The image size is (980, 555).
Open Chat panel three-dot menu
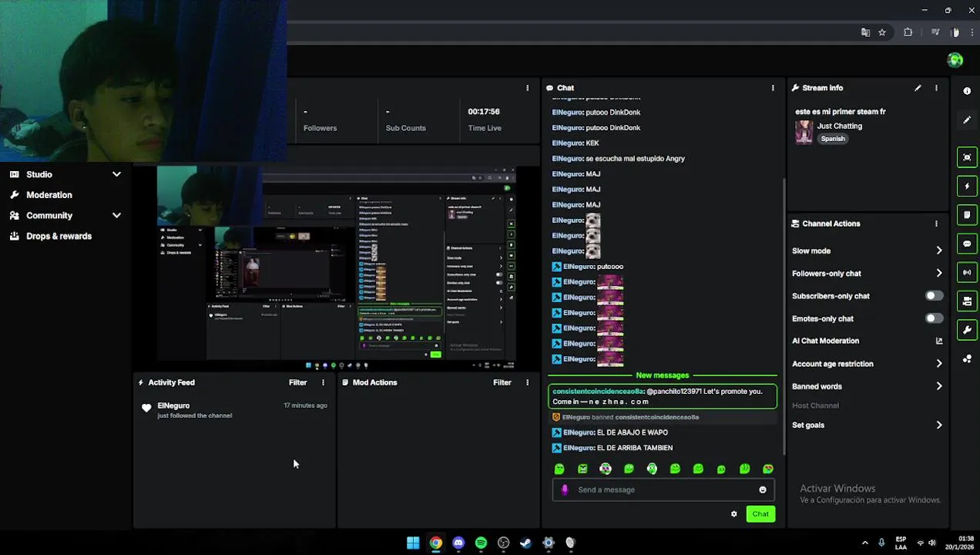pos(773,88)
